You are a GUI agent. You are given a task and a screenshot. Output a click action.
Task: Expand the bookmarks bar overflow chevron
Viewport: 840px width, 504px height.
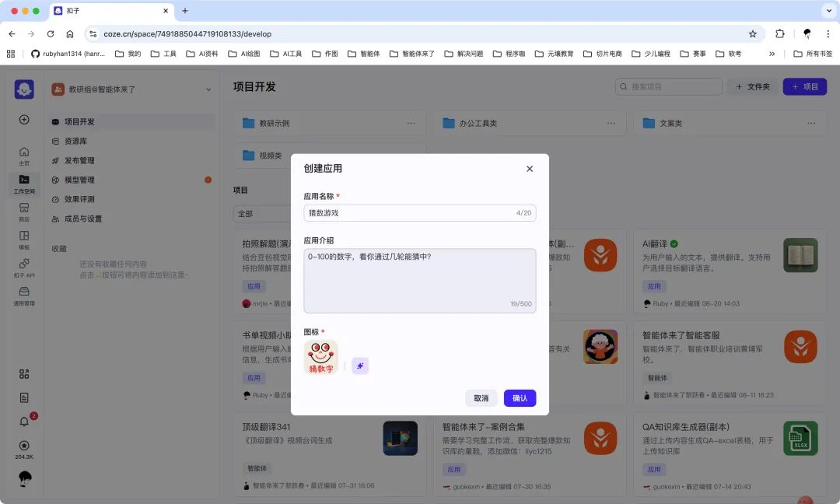(772, 54)
